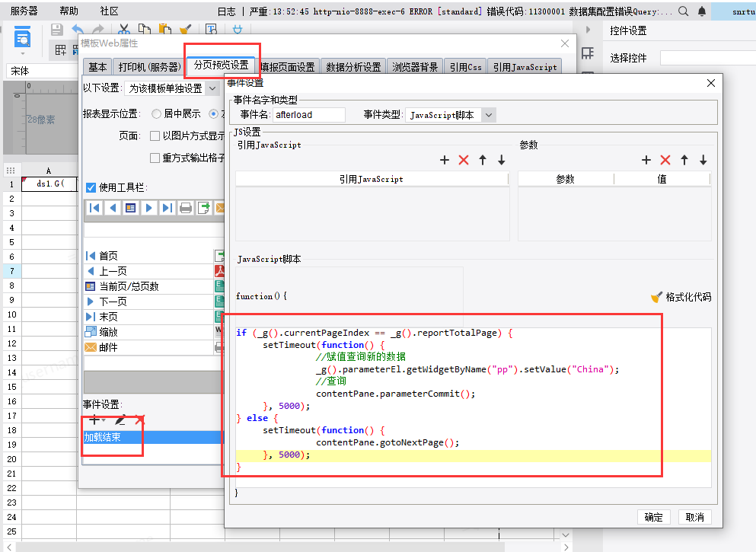Switch to 打印机(服务器) tab
The width and height of the screenshot is (756, 552).
click(x=149, y=67)
